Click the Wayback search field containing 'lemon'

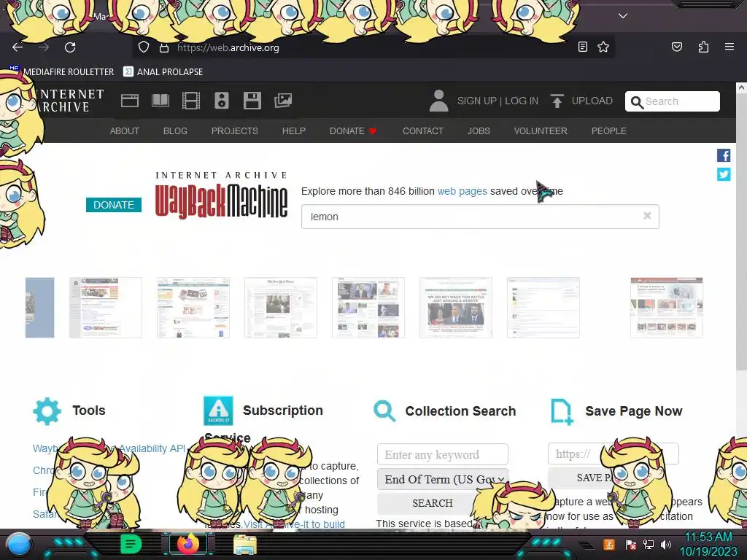click(480, 217)
